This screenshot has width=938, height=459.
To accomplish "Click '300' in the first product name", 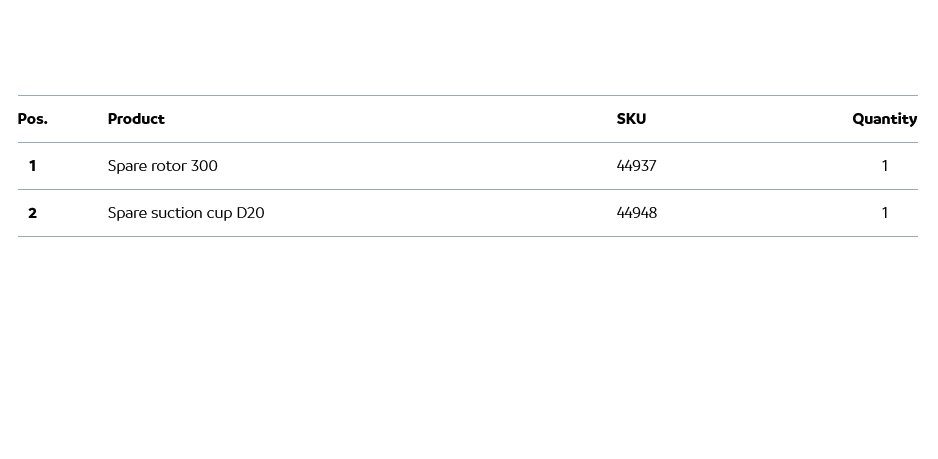I will [204, 166].
